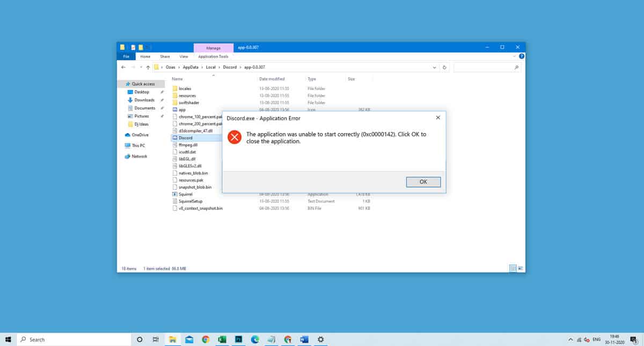The height and width of the screenshot is (346, 644).
Task: Sort files by Type column
Action: pos(312,79)
